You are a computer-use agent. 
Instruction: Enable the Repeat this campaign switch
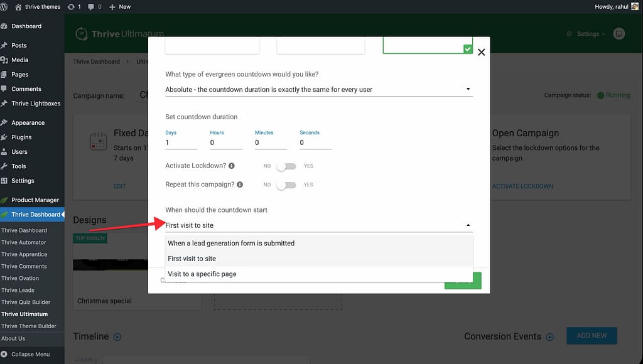[x=287, y=185]
